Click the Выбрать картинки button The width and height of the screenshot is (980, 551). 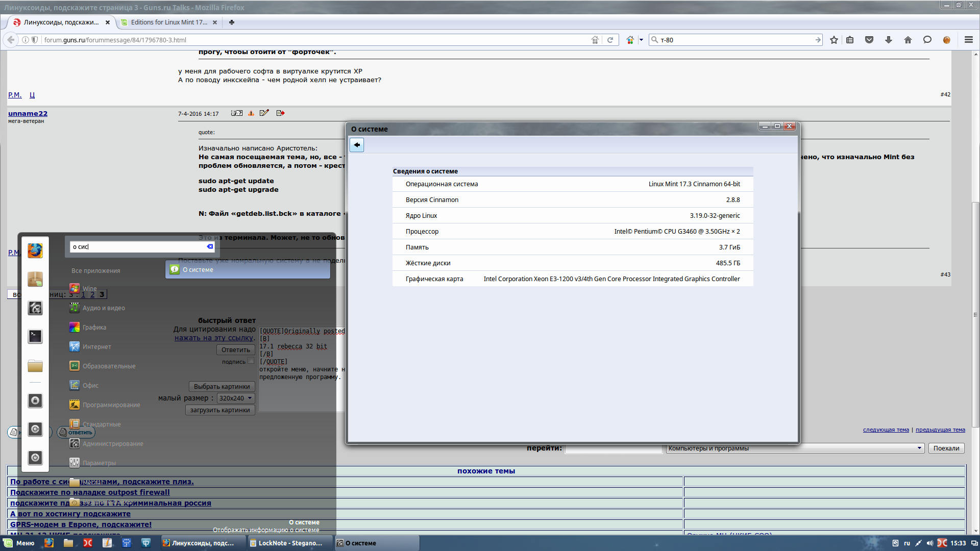click(x=222, y=387)
